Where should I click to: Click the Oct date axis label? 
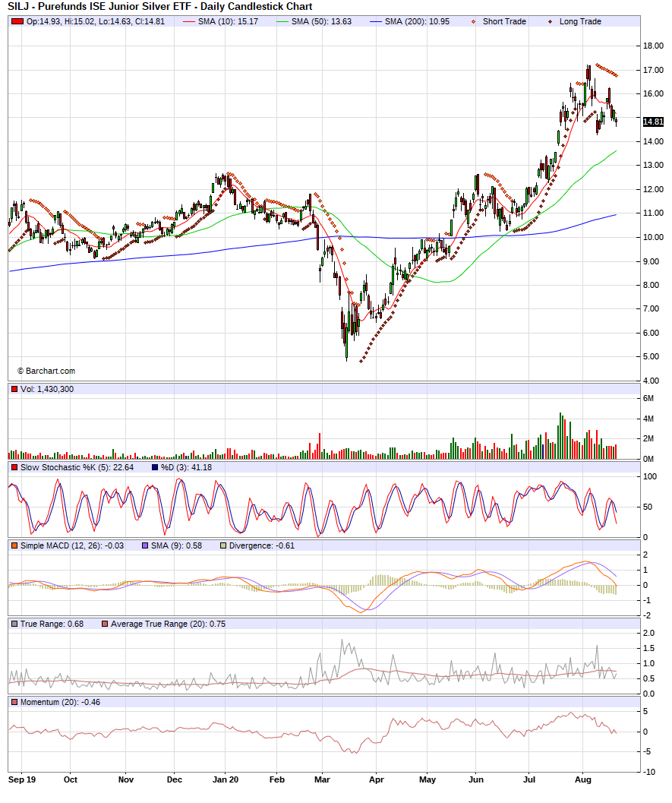[71, 780]
